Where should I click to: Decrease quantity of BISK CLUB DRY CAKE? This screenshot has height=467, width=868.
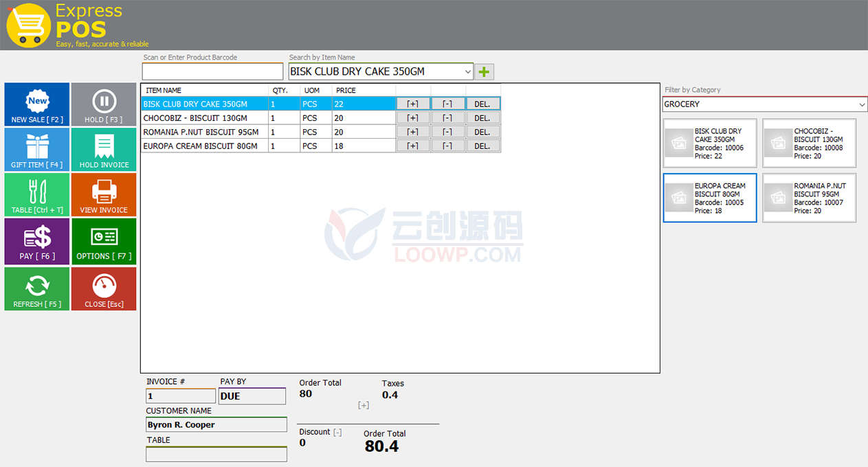[x=447, y=104]
